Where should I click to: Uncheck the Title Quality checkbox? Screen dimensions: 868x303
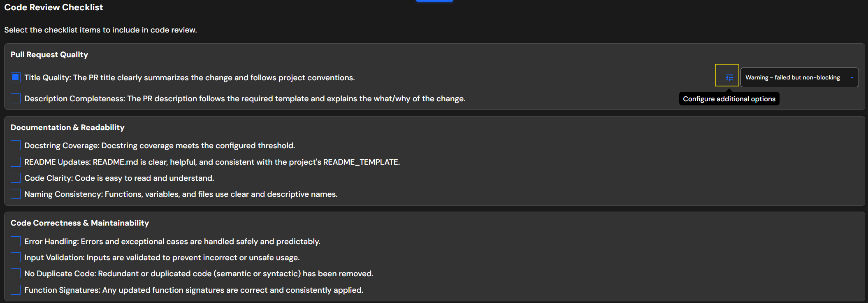point(15,77)
